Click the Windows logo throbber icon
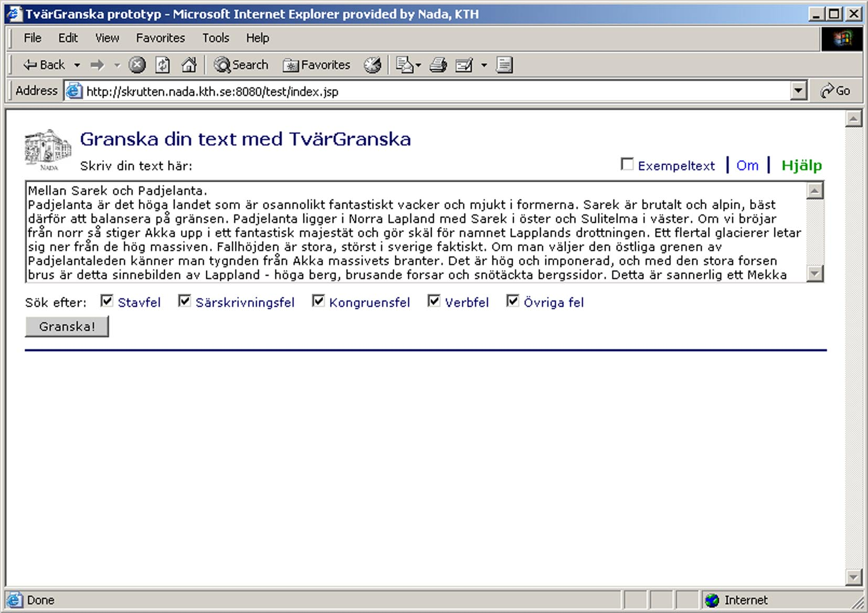 pos(842,38)
